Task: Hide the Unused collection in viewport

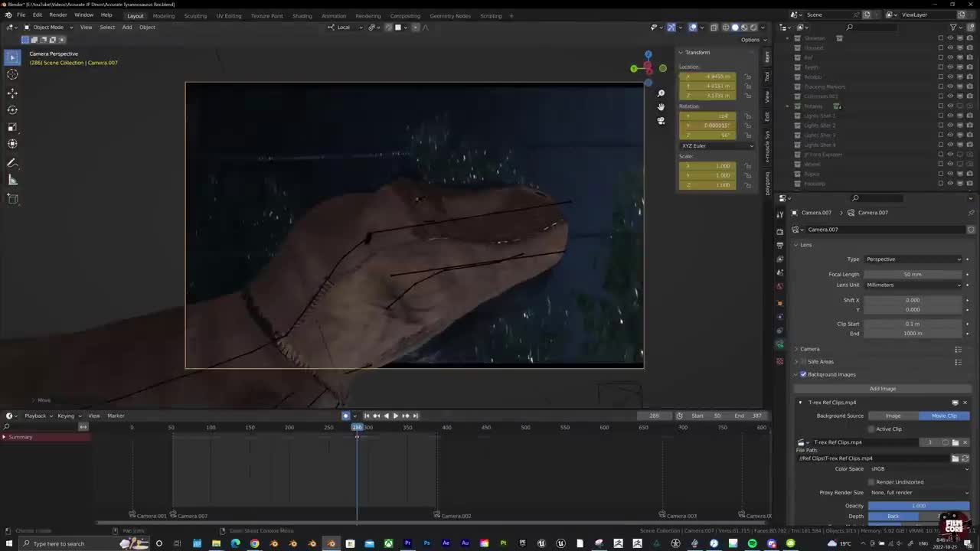Action: tap(950, 47)
